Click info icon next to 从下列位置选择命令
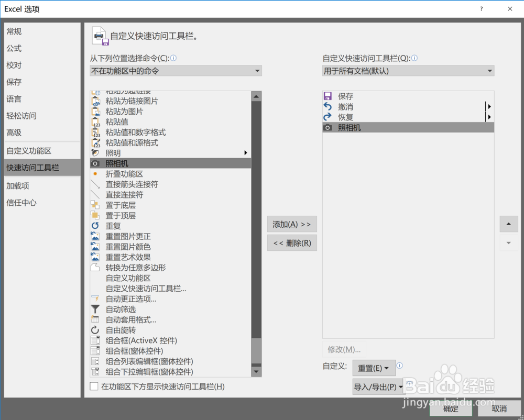Image resolution: width=524 pixels, height=420 pixels. coord(173,58)
